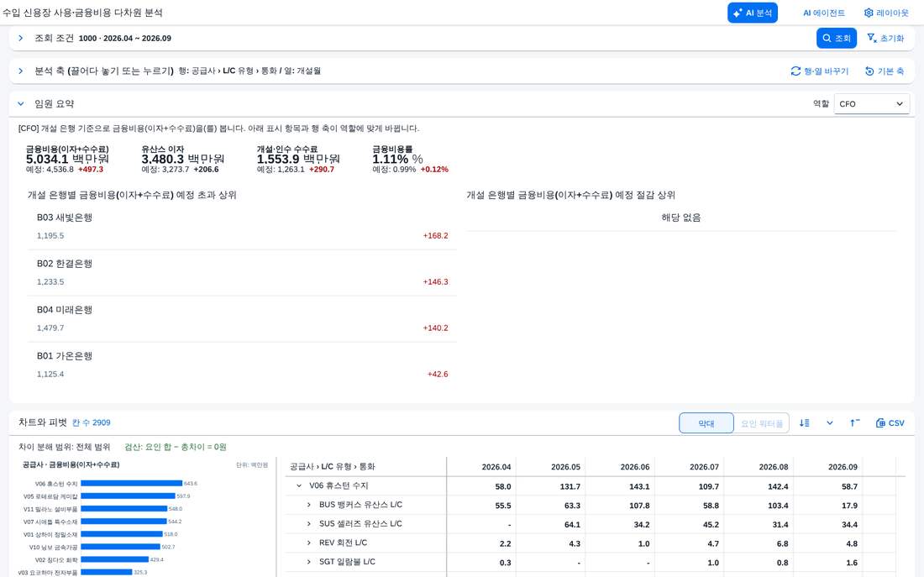Viewport: 924px width, 577px height.
Task: Click the V02 칭다오 화학 chart bar
Action: [x=114, y=559]
